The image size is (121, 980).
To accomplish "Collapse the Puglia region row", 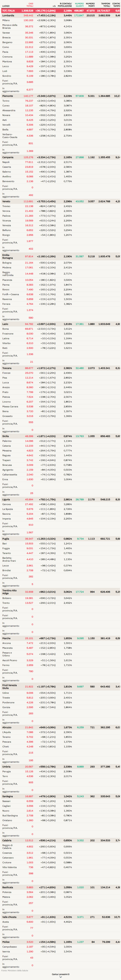I will (61, 539).
